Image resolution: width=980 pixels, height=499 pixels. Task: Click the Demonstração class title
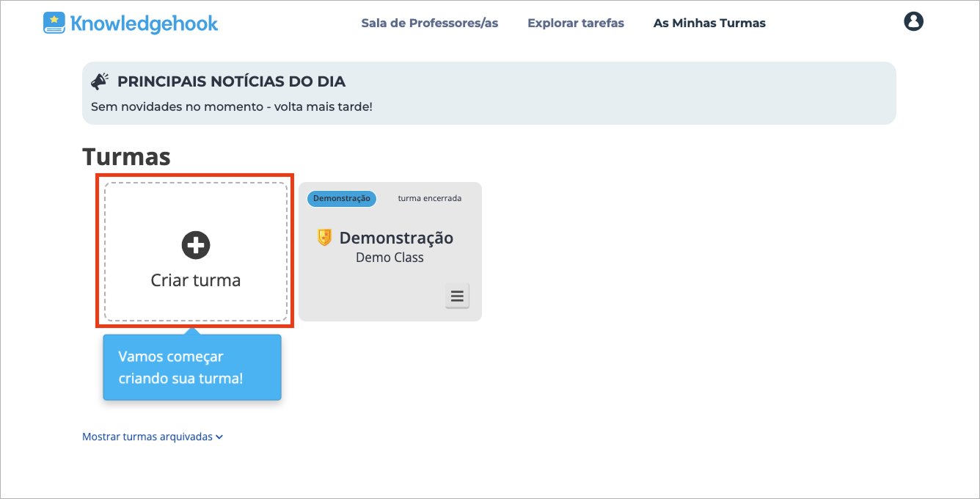click(396, 238)
